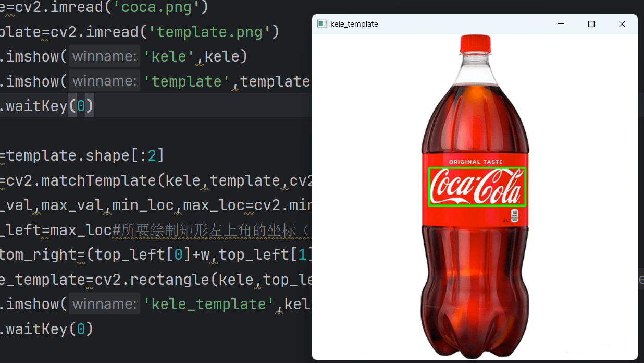Minimize the kele_template window
Viewport: 644px width, 363px height.
coord(561,24)
